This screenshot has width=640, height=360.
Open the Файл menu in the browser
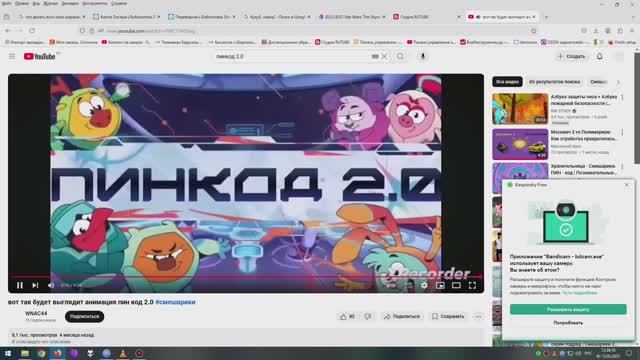coord(7,3)
